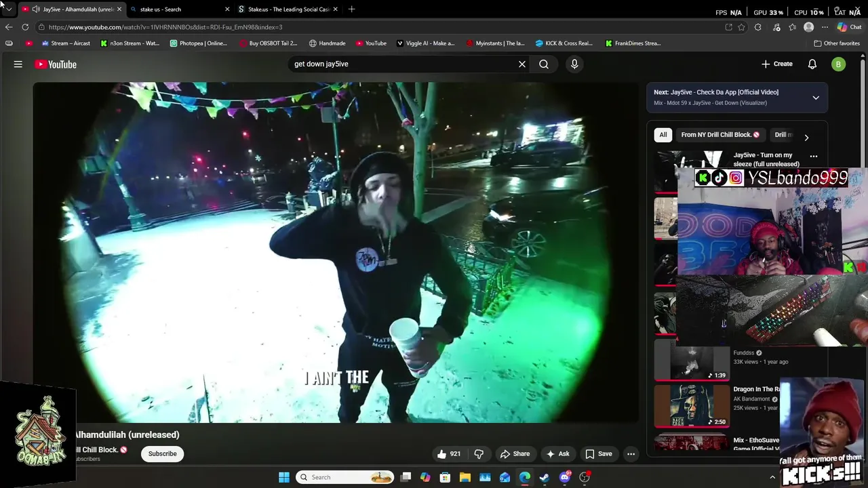Open the Other favorites folder
868x488 pixels.
tap(836, 43)
